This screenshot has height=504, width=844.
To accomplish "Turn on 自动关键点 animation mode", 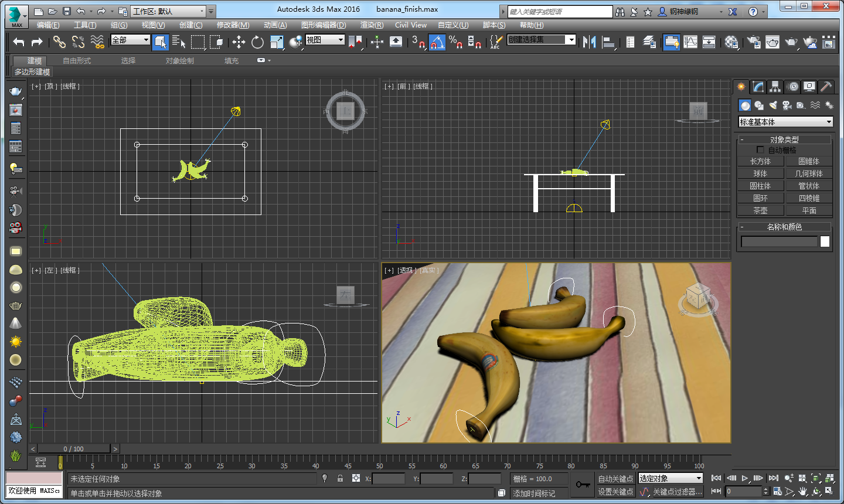I will pyautogui.click(x=615, y=479).
